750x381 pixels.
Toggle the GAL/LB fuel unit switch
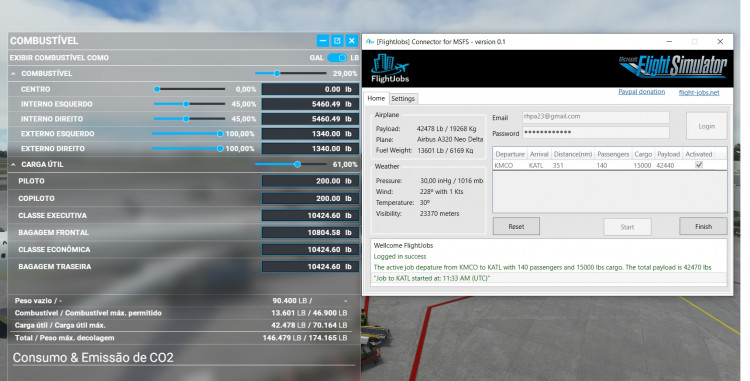(x=337, y=57)
